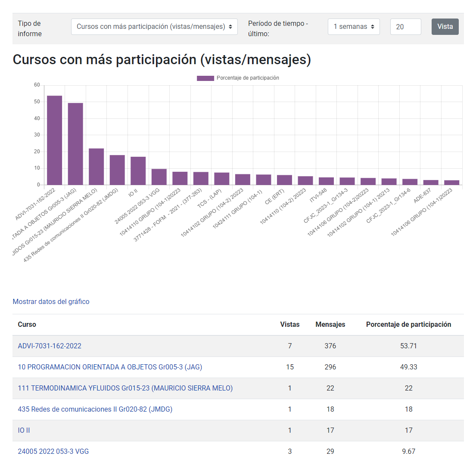Click inside the period count input showing 20
This screenshot has width=476, height=462.
(405, 27)
